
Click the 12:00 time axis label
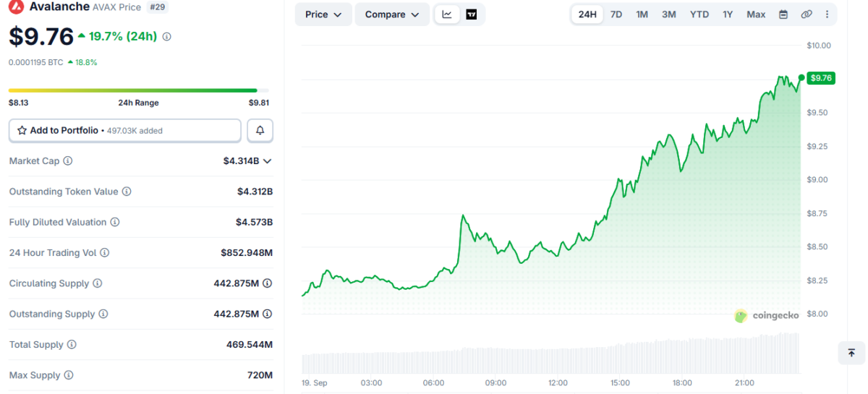(558, 382)
